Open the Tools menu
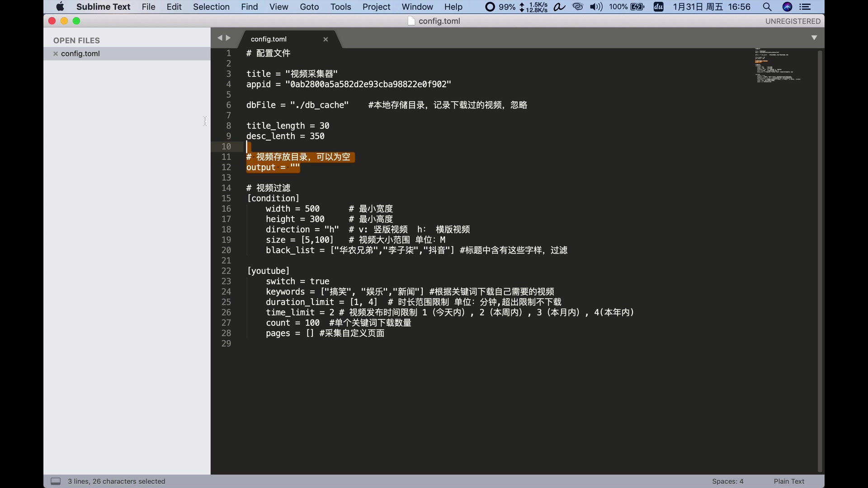868x488 pixels. [x=340, y=7]
